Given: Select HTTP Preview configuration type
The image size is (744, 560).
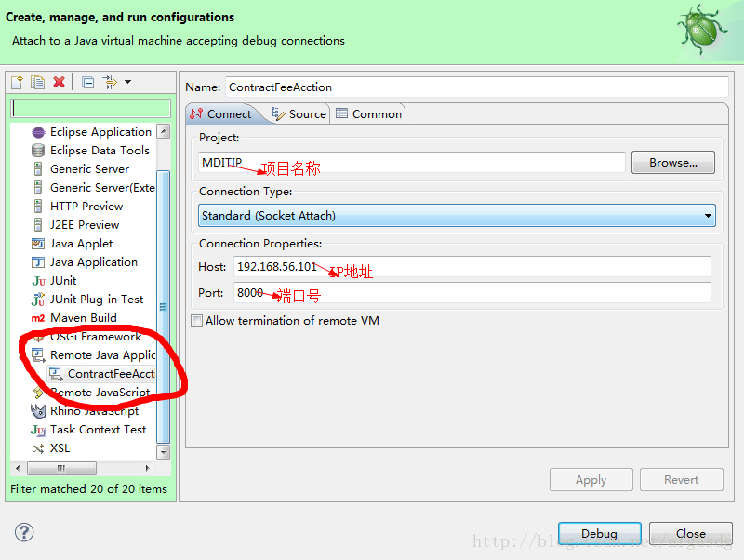Looking at the screenshot, I should (x=86, y=206).
